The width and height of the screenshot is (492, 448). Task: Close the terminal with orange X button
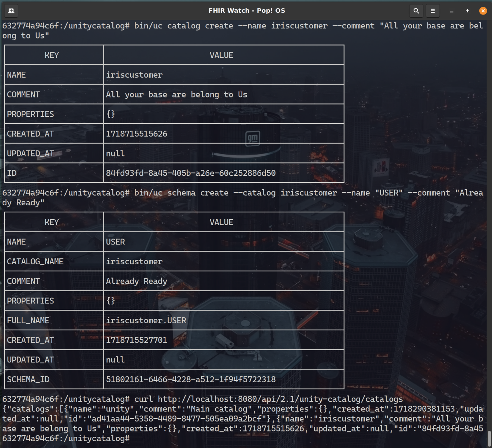coord(483,11)
